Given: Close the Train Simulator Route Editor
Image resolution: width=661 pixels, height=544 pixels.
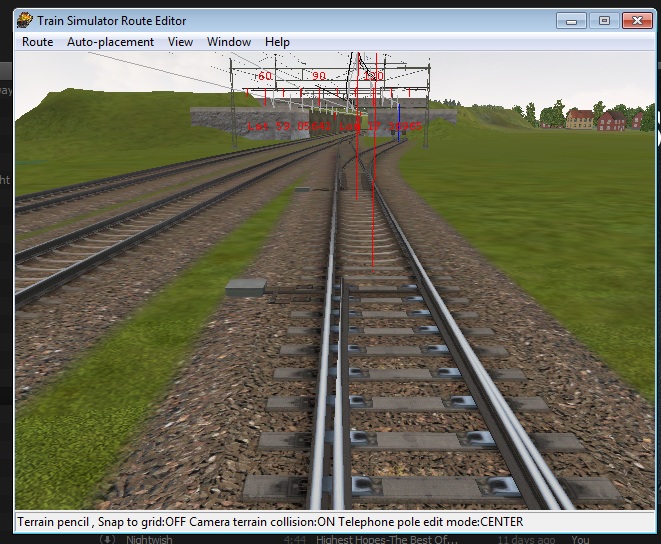Looking at the screenshot, I should pos(635,20).
